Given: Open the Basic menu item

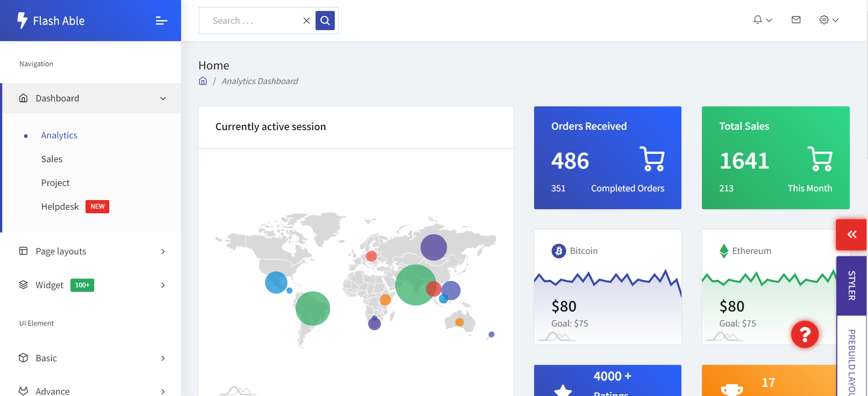Looking at the screenshot, I should [91, 358].
